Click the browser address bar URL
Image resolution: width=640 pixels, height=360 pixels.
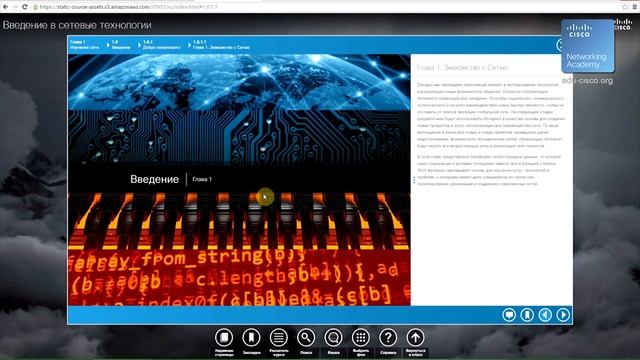pyautogui.click(x=129, y=7)
